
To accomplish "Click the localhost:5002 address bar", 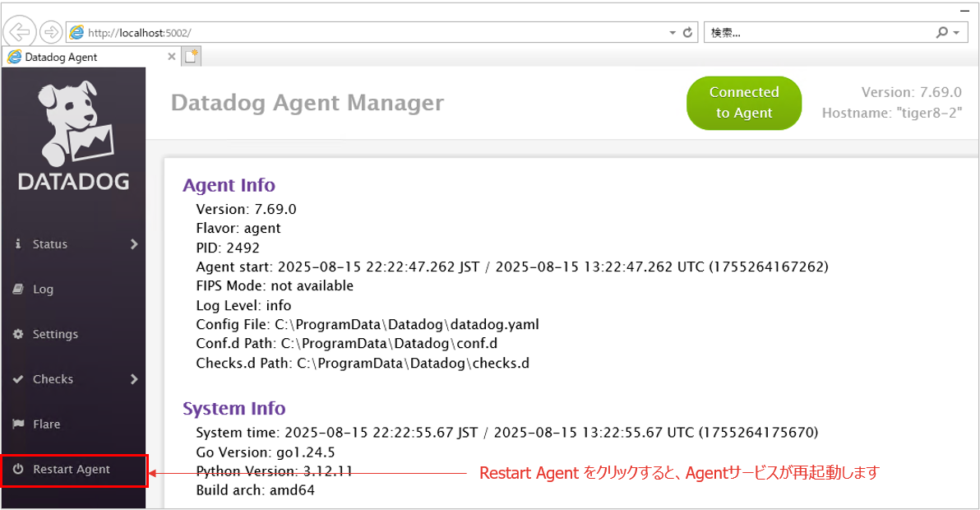I will (370, 33).
